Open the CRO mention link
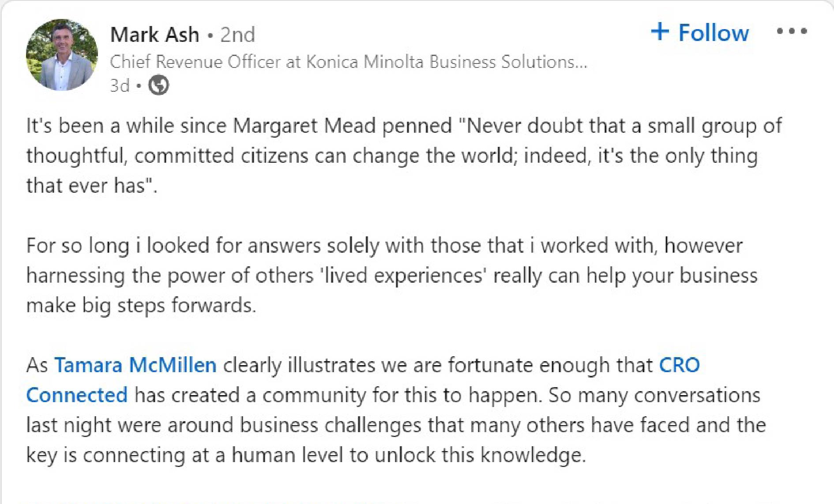834x504 pixels. coord(679,365)
